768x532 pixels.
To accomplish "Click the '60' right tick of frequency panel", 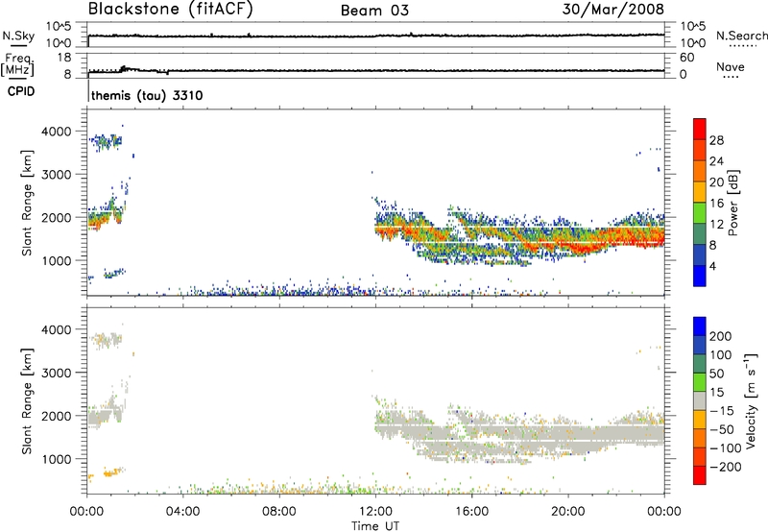I will pyautogui.click(x=686, y=58).
